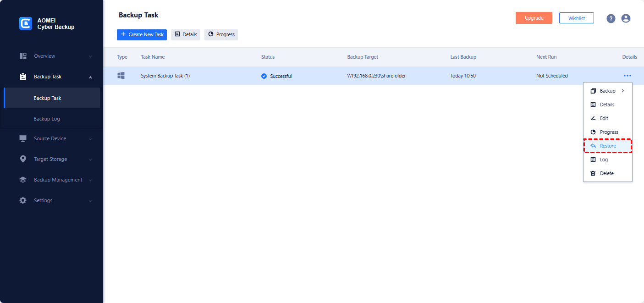This screenshot has width=644, height=303.
Task: Click the Source Device monitor icon
Action: pos(23,138)
